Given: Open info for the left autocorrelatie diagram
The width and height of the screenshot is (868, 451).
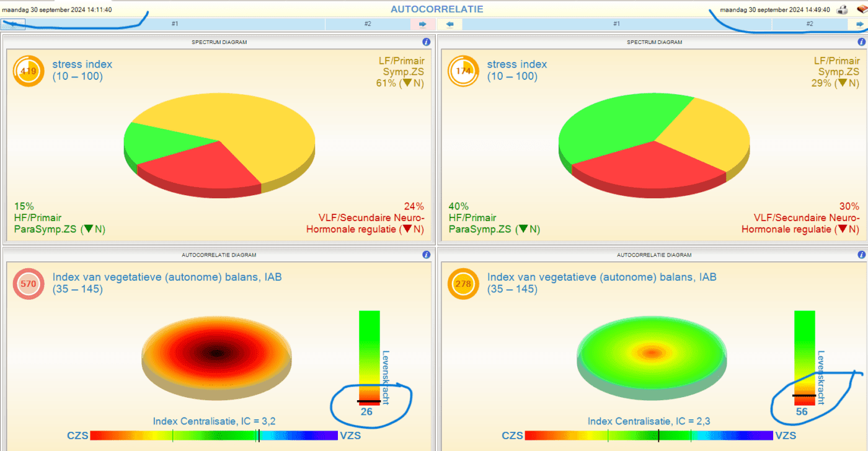Looking at the screenshot, I should tap(426, 255).
